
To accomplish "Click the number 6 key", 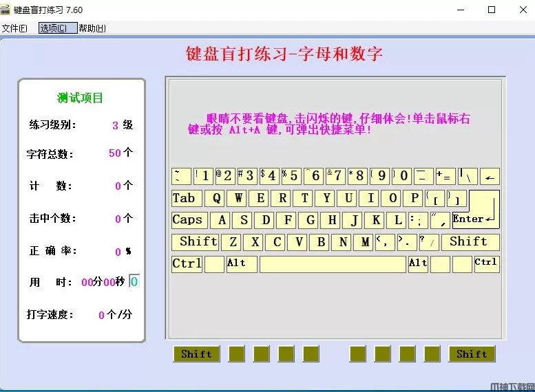I will [x=313, y=176].
